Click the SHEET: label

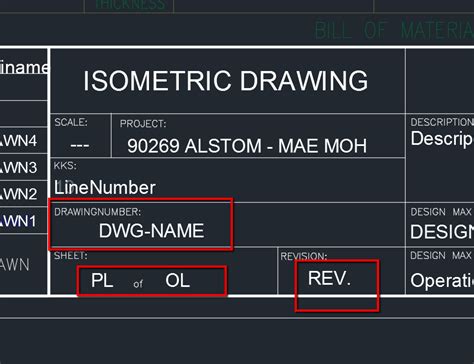[x=71, y=255]
